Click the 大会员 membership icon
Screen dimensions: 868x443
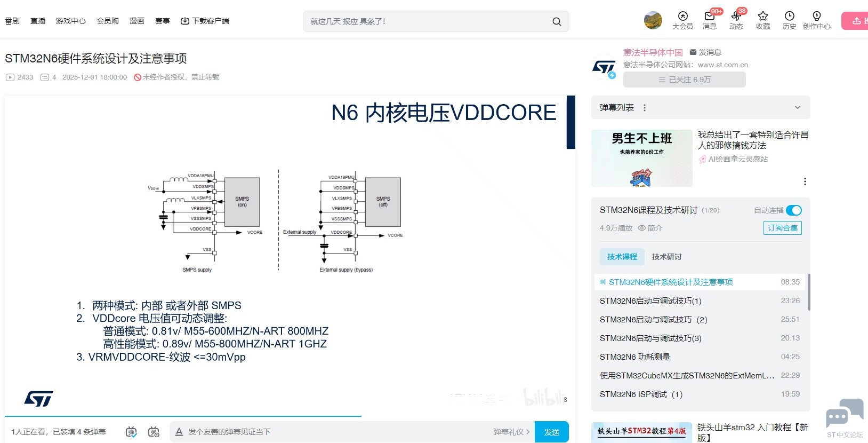[x=682, y=17]
